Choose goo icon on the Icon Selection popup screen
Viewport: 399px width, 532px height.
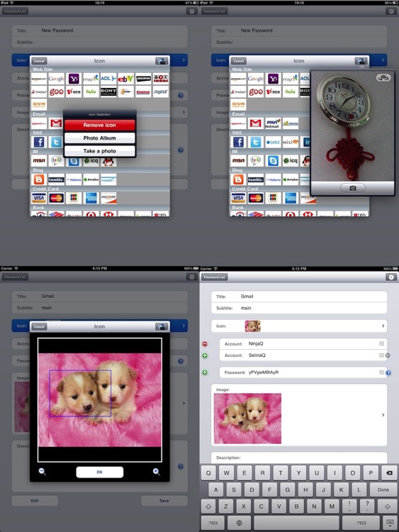tap(56, 92)
